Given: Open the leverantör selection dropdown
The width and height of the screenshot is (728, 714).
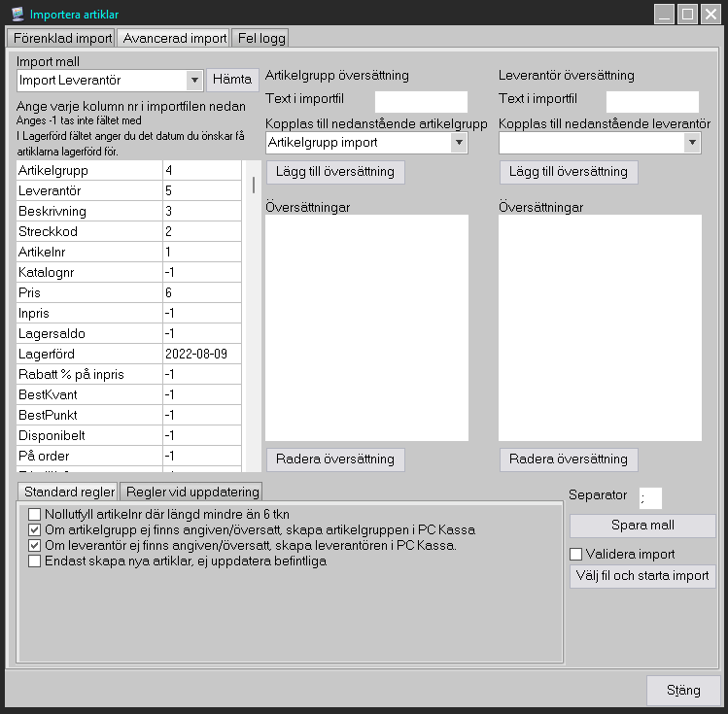Looking at the screenshot, I should pyautogui.click(x=692, y=143).
